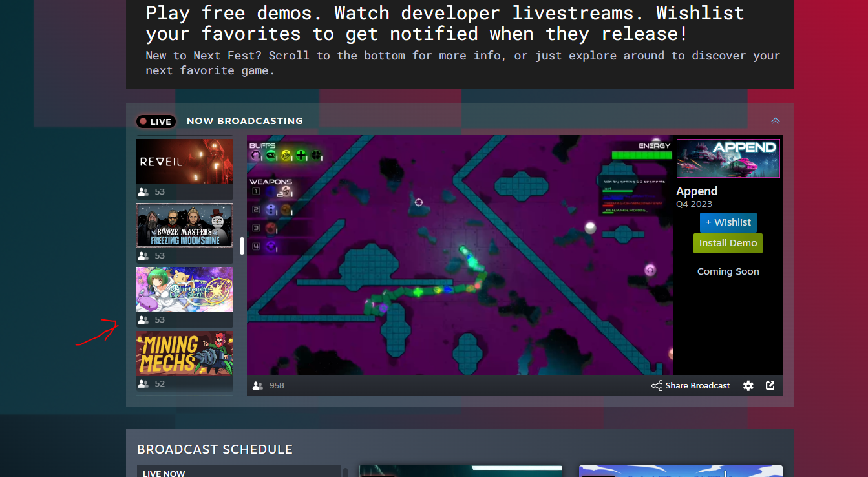Click the viewer count icon beside 958
868x477 pixels.
coord(258,386)
